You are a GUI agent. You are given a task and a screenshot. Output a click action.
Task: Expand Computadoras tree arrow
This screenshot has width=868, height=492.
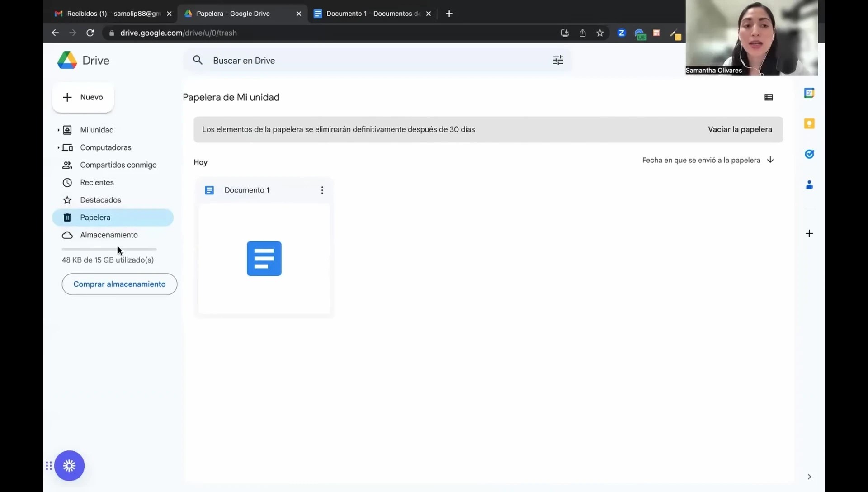point(58,148)
